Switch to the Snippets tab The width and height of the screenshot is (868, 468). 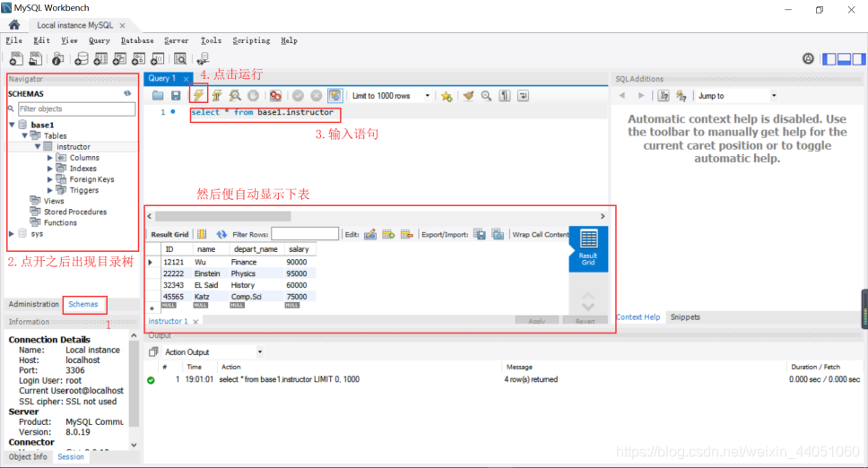685,317
